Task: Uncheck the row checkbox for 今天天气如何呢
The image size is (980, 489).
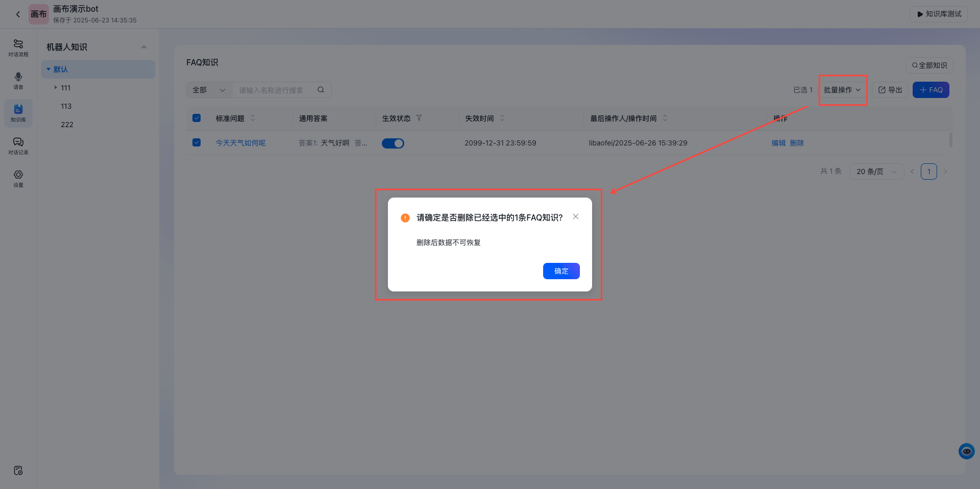Action: [x=197, y=142]
